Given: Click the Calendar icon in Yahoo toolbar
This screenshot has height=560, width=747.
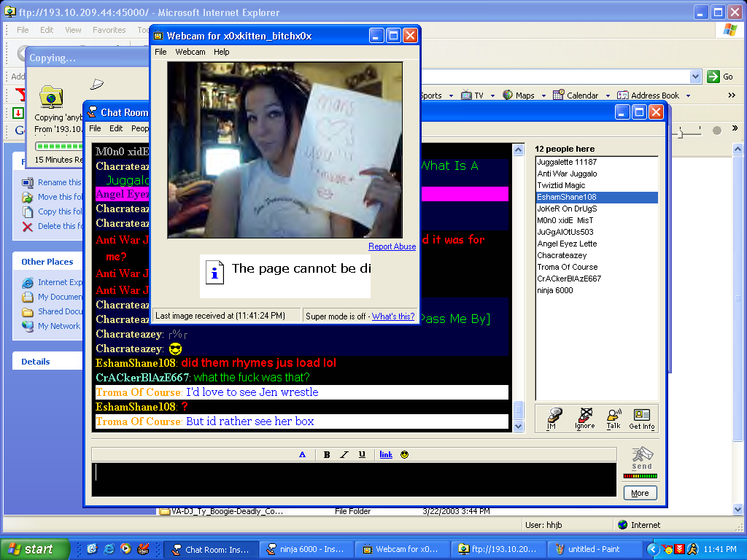Looking at the screenshot, I should click(x=559, y=96).
